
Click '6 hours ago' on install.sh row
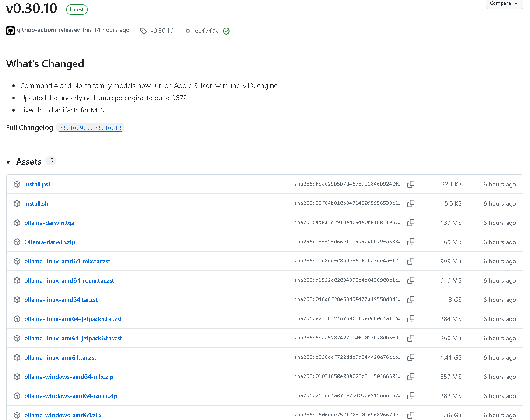[500, 203]
